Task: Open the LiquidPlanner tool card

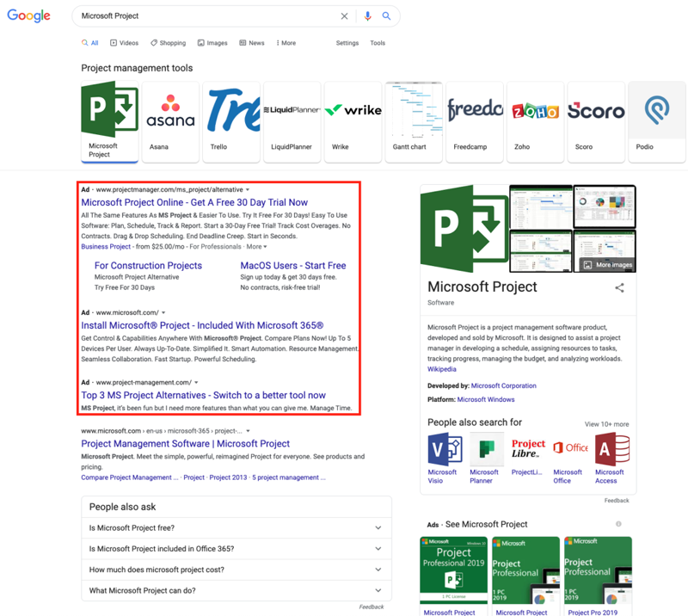Action: (x=292, y=121)
